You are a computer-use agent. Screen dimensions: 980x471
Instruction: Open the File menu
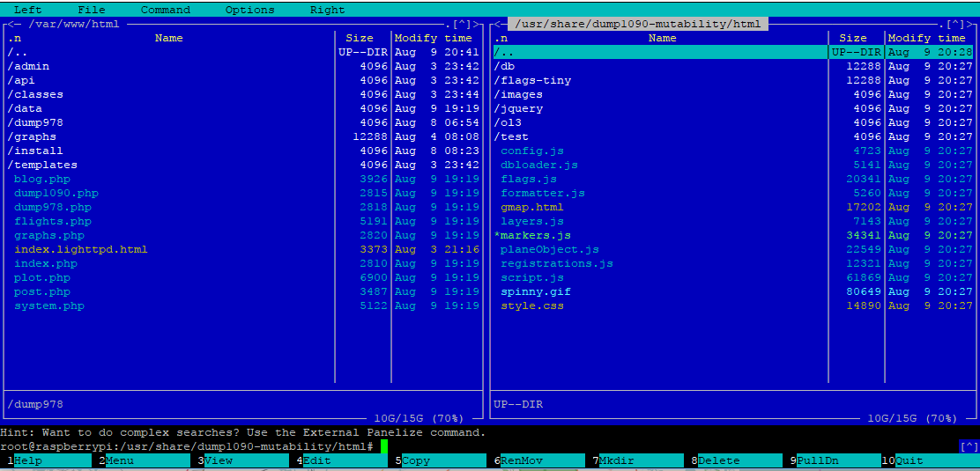tap(92, 10)
